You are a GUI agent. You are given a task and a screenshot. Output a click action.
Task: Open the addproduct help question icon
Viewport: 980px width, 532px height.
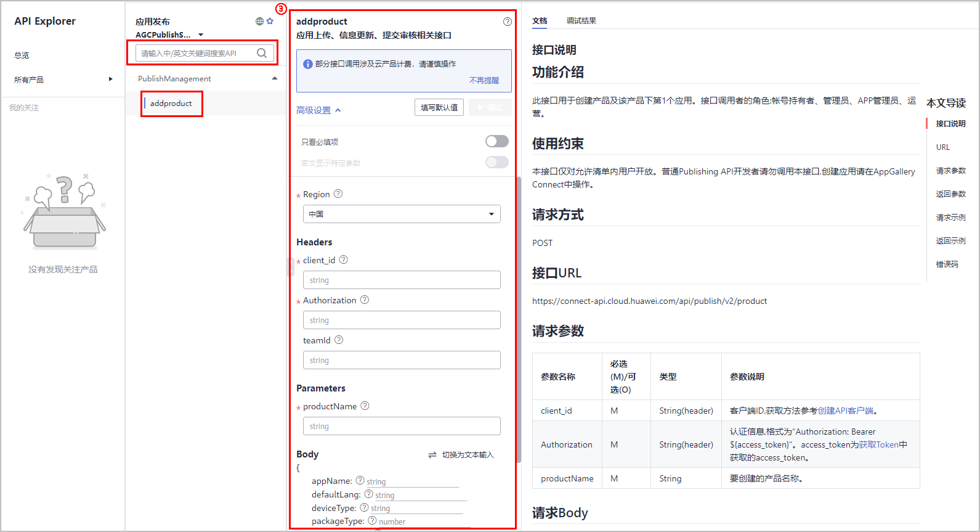tap(508, 22)
